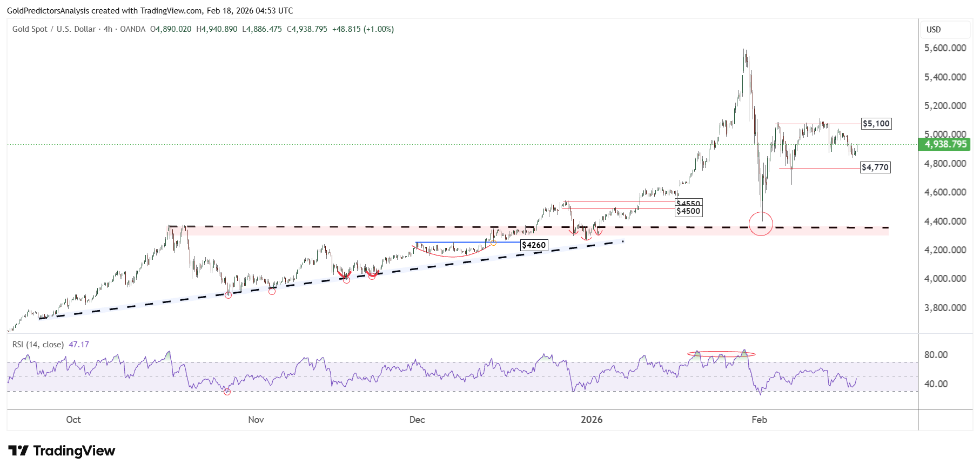Click the 4,000.000 price axis label

click(x=945, y=279)
